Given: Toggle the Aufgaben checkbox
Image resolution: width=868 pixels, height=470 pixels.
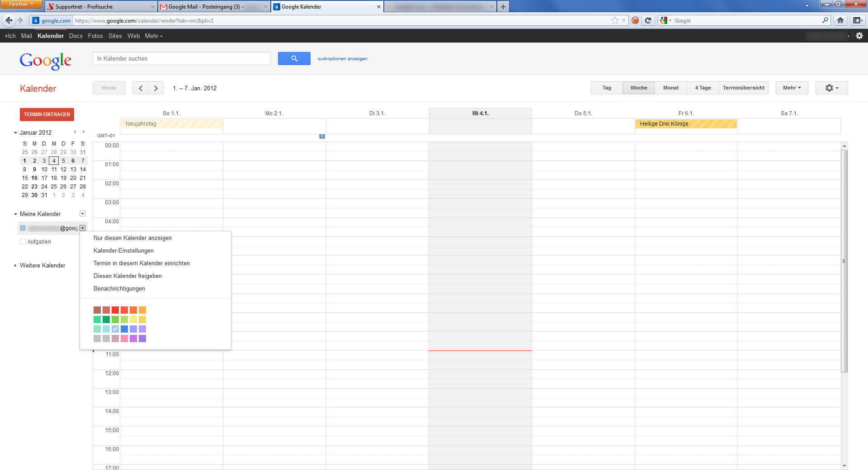Looking at the screenshot, I should tap(23, 241).
